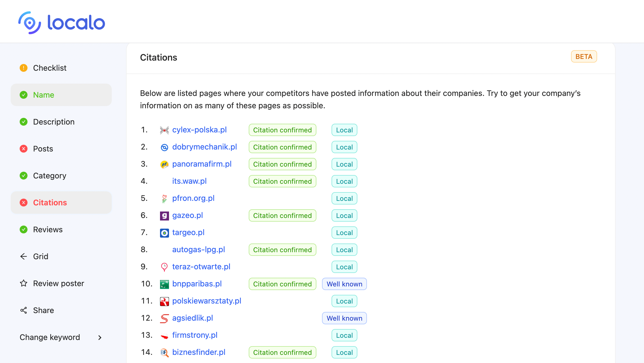Click the cylex-polska.pl Citation confirmed badge

point(282,130)
